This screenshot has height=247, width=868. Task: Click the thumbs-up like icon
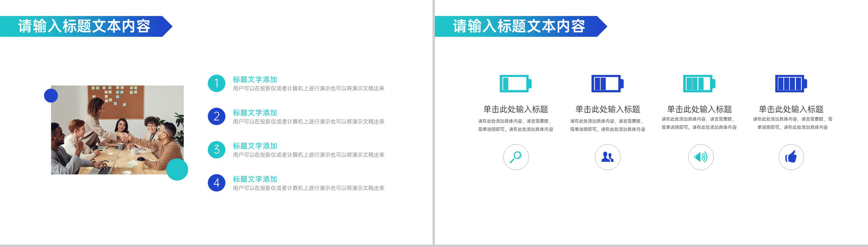tap(791, 157)
